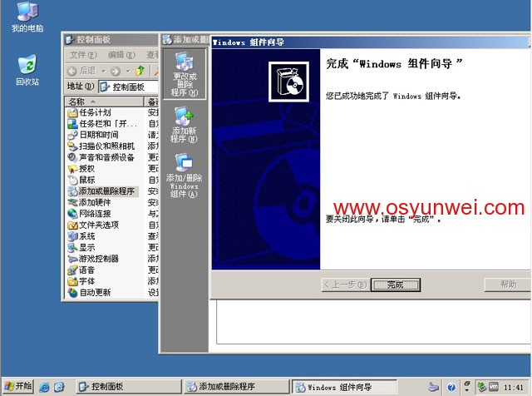532x396 pixels.
Task: Select the 添加硬件 item icon
Action: coord(72,202)
